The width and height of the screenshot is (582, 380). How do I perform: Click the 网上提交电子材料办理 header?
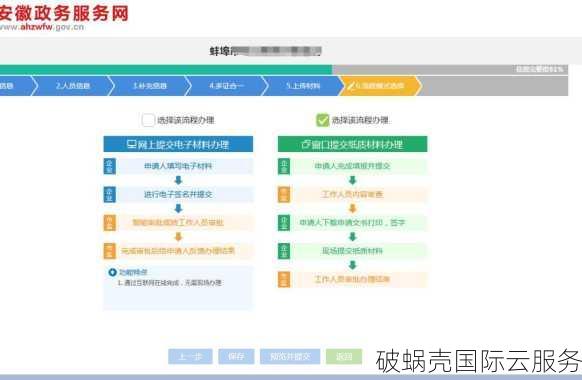(178, 144)
